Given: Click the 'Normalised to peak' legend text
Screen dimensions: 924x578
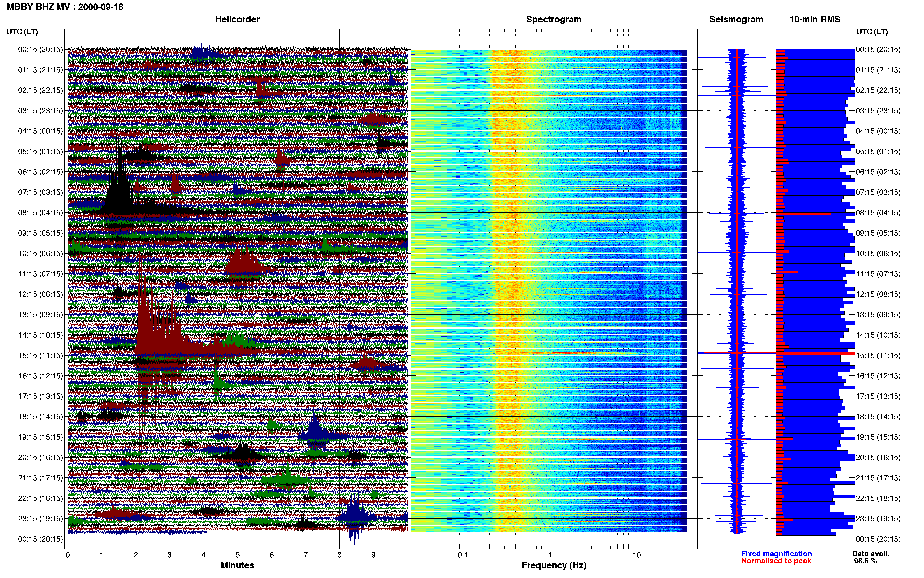Looking at the screenshot, I should (x=776, y=561).
